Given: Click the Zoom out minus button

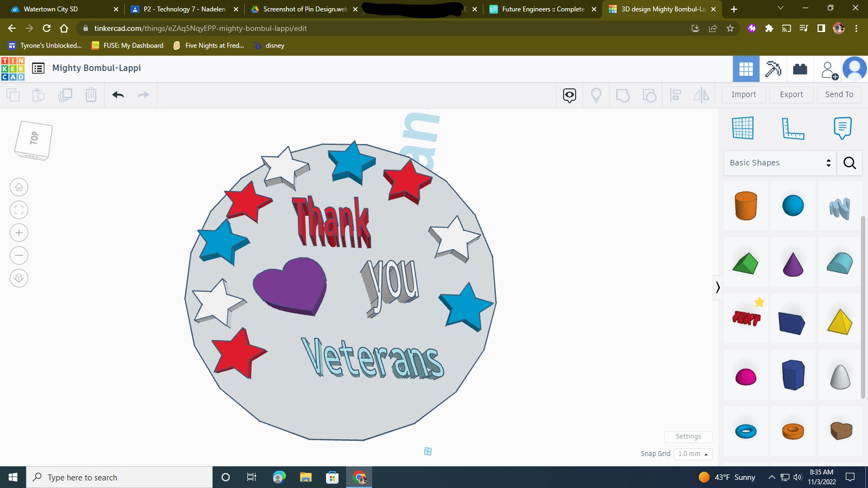Looking at the screenshot, I should (19, 255).
